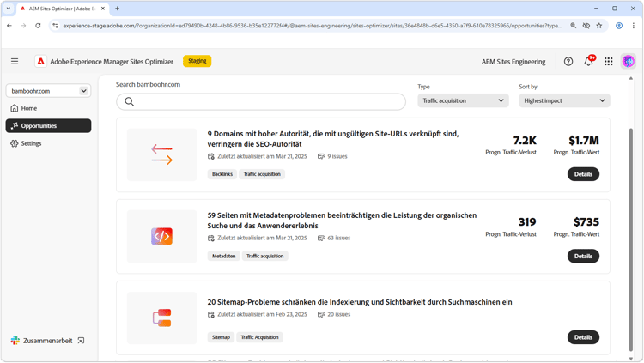This screenshot has width=644, height=363.
Task: Open Details for 9 Domains opportunity
Action: point(583,174)
